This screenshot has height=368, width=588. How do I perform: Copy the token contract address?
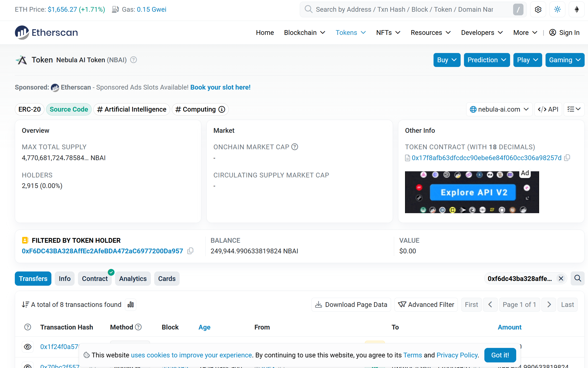[x=567, y=158]
